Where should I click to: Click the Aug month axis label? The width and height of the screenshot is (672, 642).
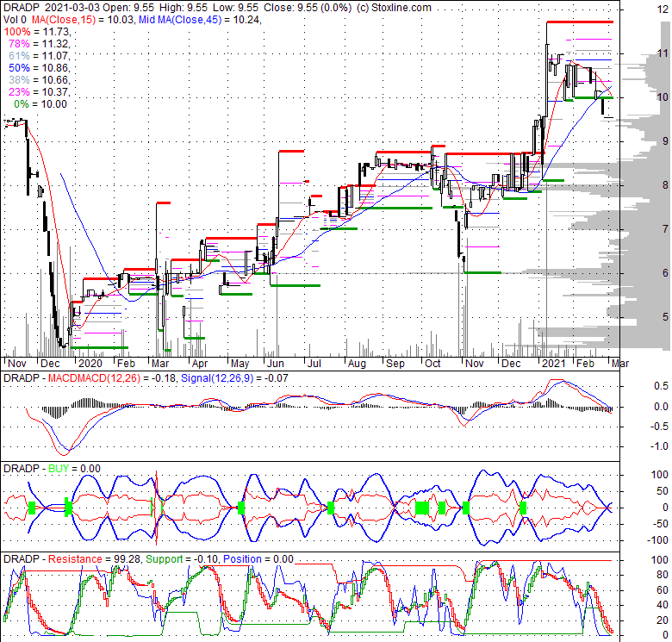(357, 364)
